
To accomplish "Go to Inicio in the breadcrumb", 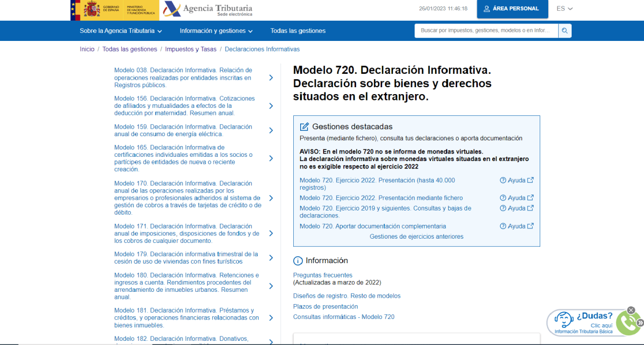I will coord(87,49).
